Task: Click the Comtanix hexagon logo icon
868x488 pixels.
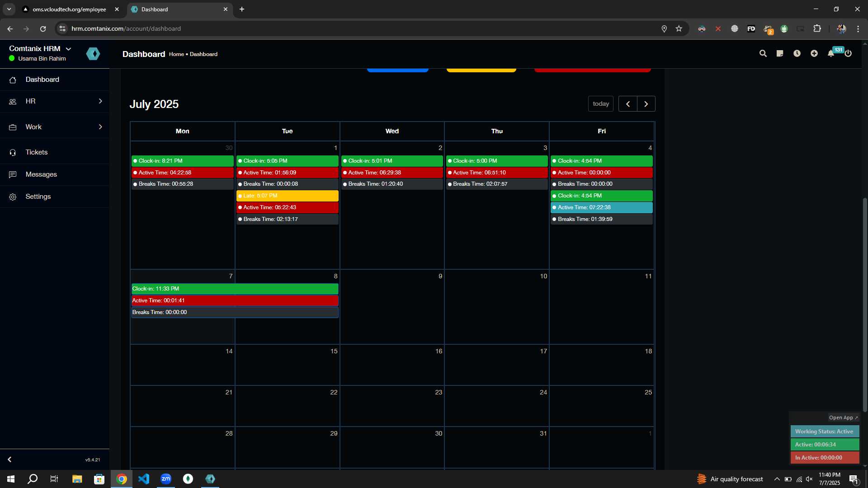Action: tap(93, 54)
